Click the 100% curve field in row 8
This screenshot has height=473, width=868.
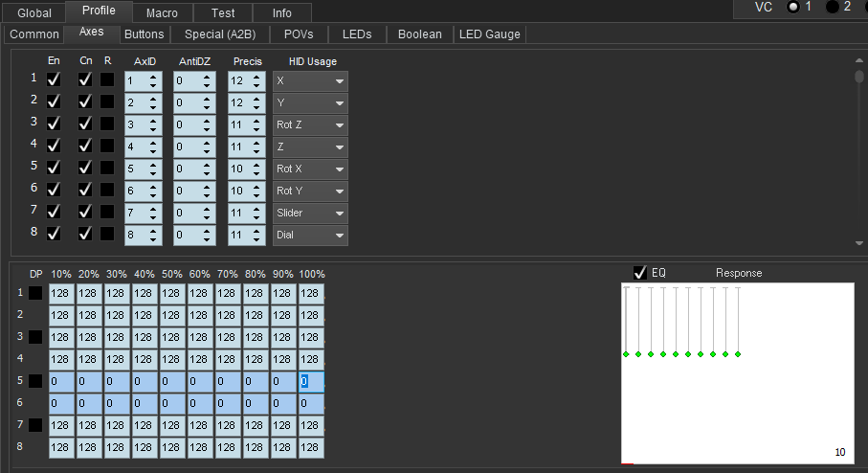(311, 447)
